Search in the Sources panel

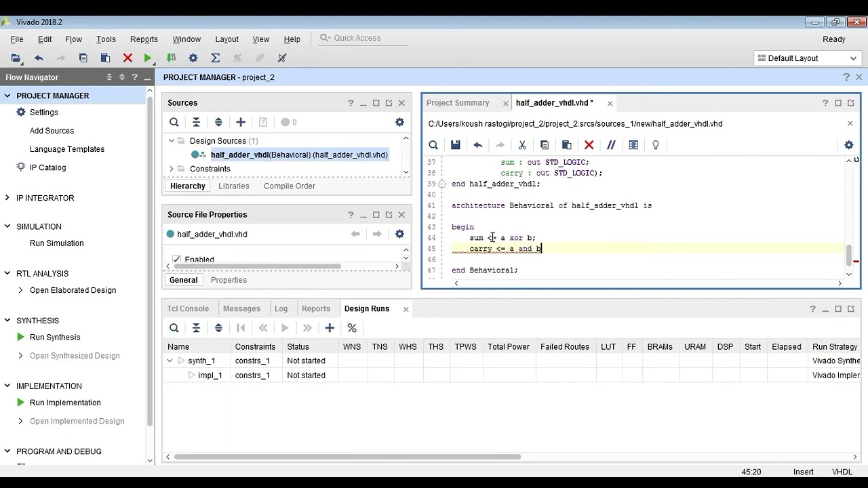(174, 122)
